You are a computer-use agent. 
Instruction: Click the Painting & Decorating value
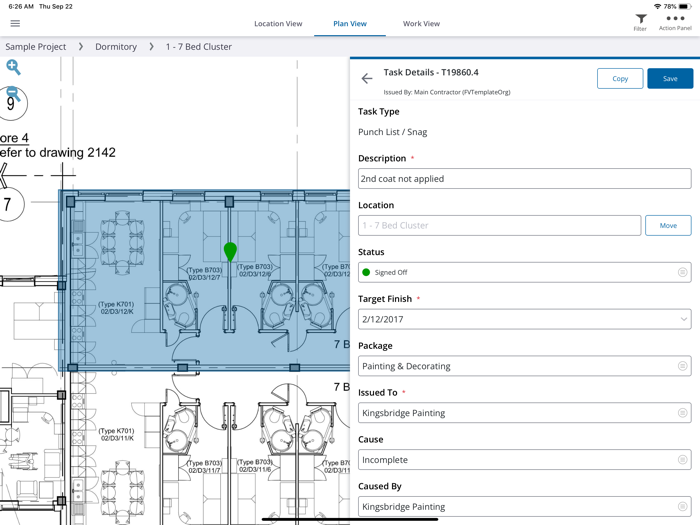406,366
